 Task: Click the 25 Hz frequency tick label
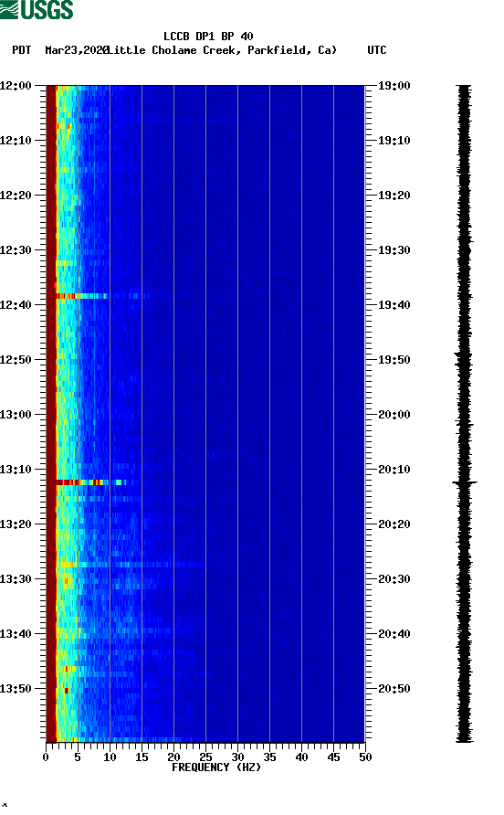click(205, 757)
